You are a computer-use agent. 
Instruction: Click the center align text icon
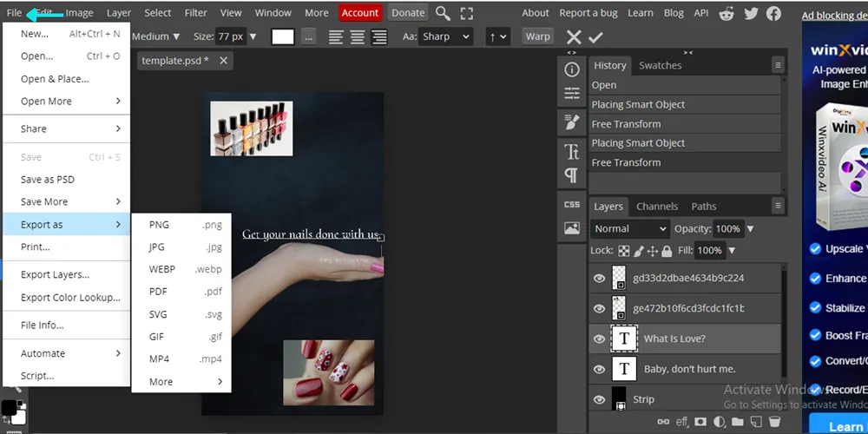[358, 36]
